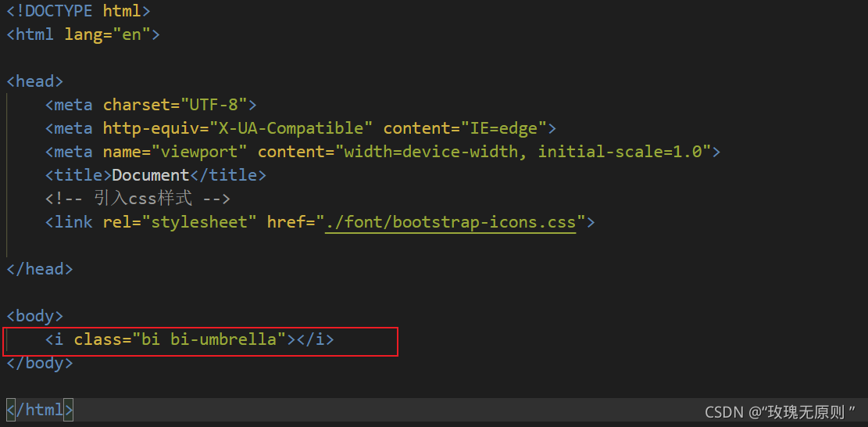Click the http-equiv attribute name

pos(151,128)
